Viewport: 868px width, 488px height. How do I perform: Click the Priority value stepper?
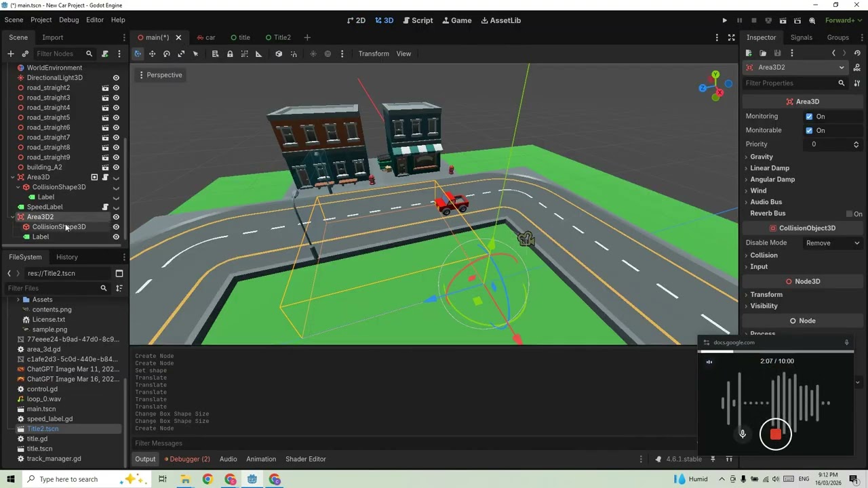(x=856, y=144)
